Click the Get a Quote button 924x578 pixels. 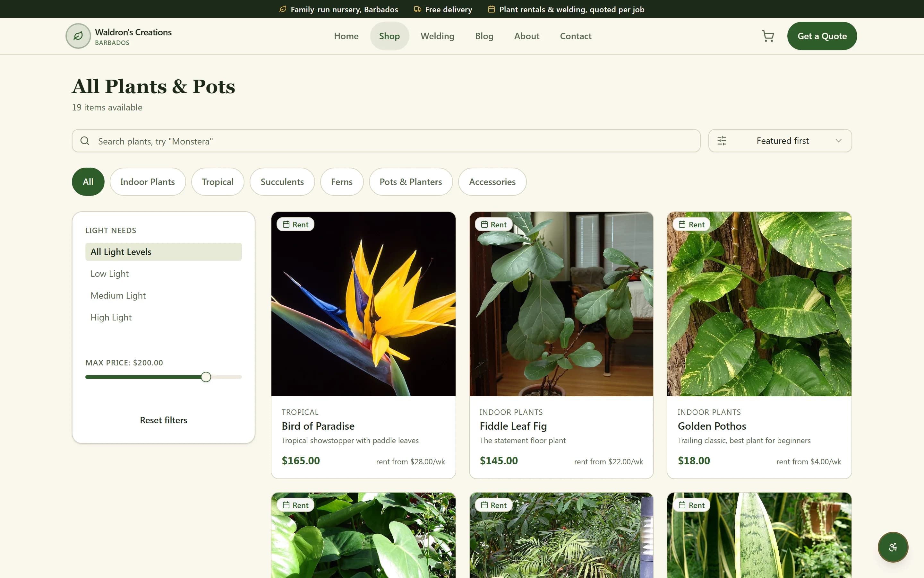[x=822, y=36]
